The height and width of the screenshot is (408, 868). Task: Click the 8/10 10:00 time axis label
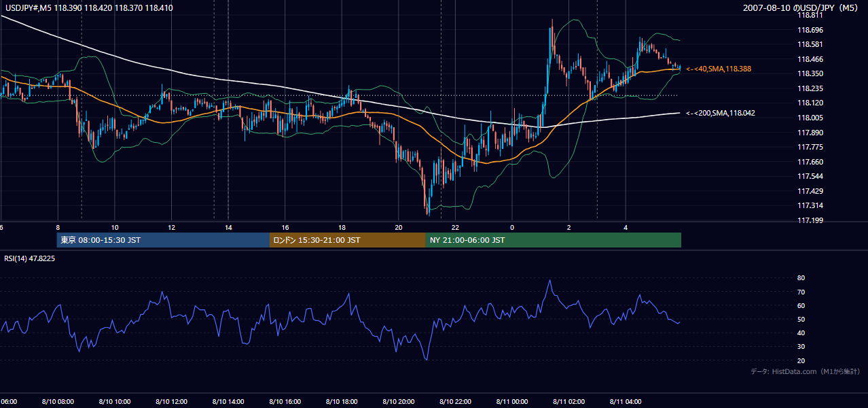pos(115,402)
